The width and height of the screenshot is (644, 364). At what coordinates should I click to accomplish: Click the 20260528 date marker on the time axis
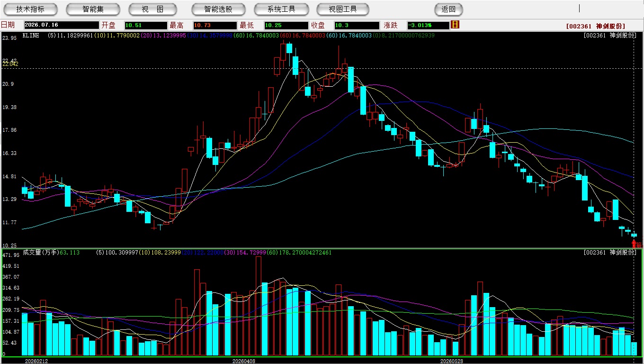452,361
